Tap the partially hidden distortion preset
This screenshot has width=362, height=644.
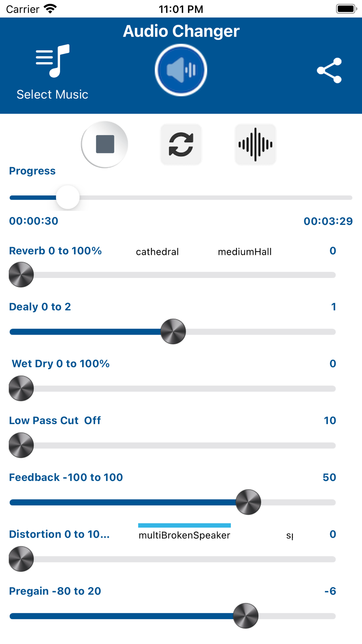[290, 535]
